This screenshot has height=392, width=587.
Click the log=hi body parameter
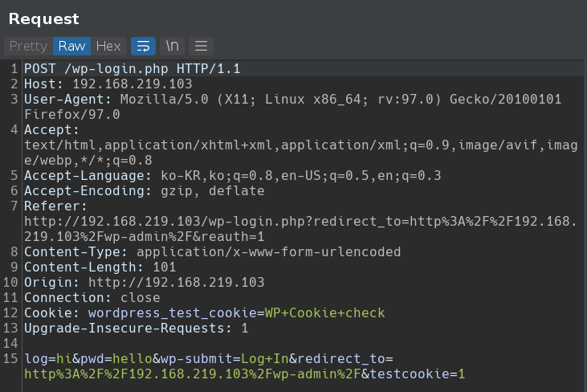point(48,359)
